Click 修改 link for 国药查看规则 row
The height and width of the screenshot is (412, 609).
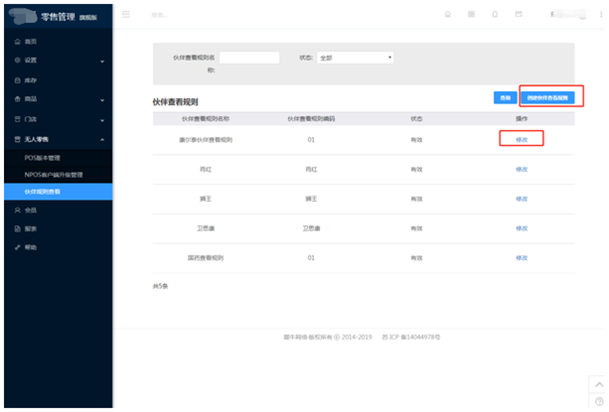pyautogui.click(x=521, y=258)
